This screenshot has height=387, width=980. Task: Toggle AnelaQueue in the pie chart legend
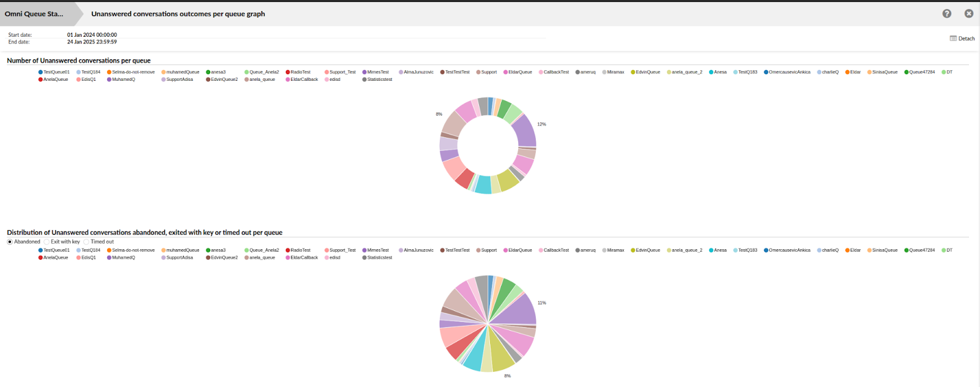point(53,258)
